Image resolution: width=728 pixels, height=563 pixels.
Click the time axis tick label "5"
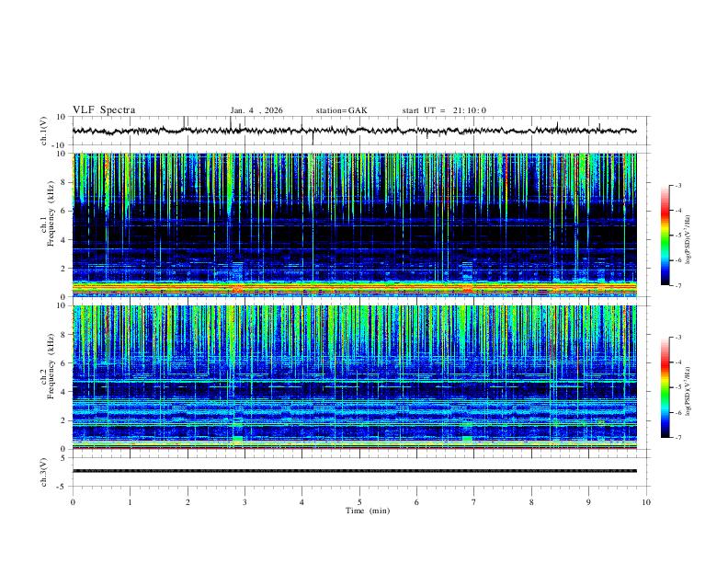359,502
